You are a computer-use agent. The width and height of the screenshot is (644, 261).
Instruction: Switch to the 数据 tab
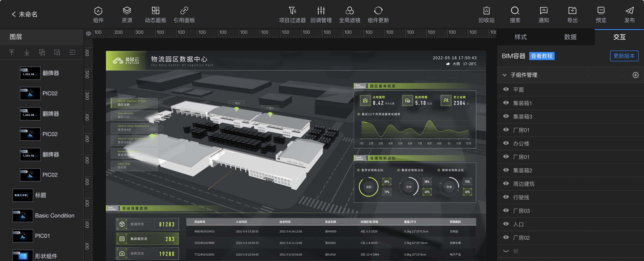pos(570,37)
